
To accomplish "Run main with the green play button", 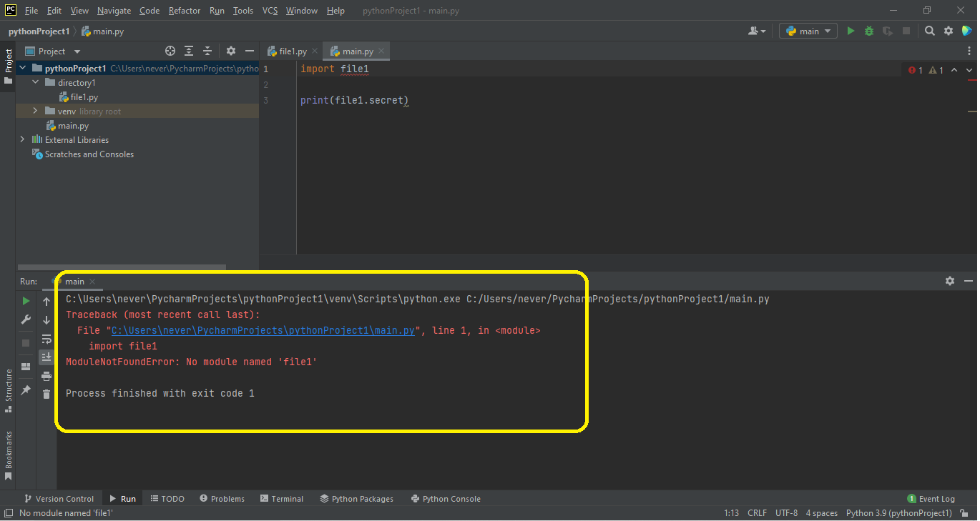I will (851, 31).
